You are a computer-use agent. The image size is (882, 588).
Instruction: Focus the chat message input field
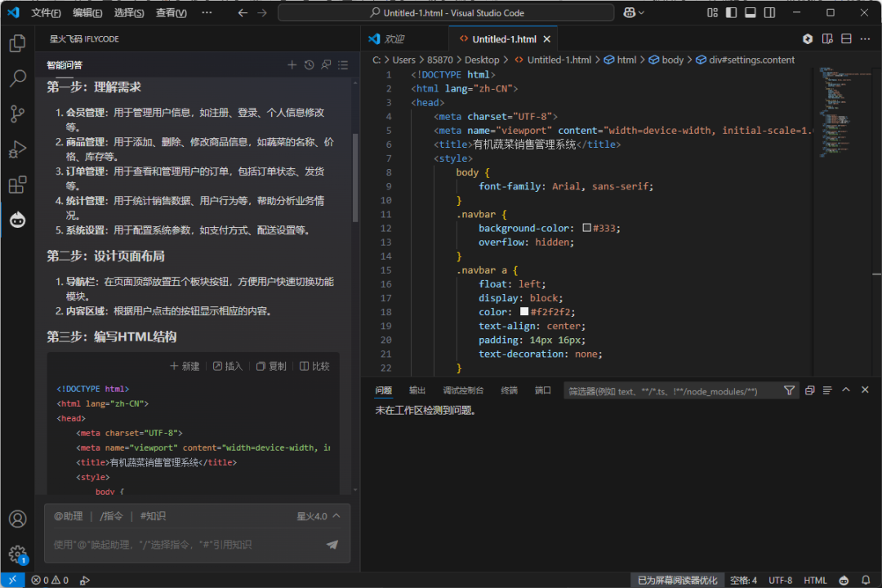(185, 544)
